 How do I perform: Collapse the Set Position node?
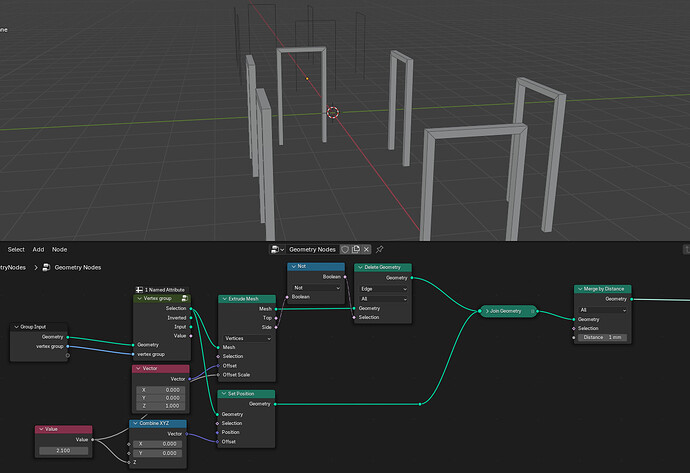click(224, 394)
